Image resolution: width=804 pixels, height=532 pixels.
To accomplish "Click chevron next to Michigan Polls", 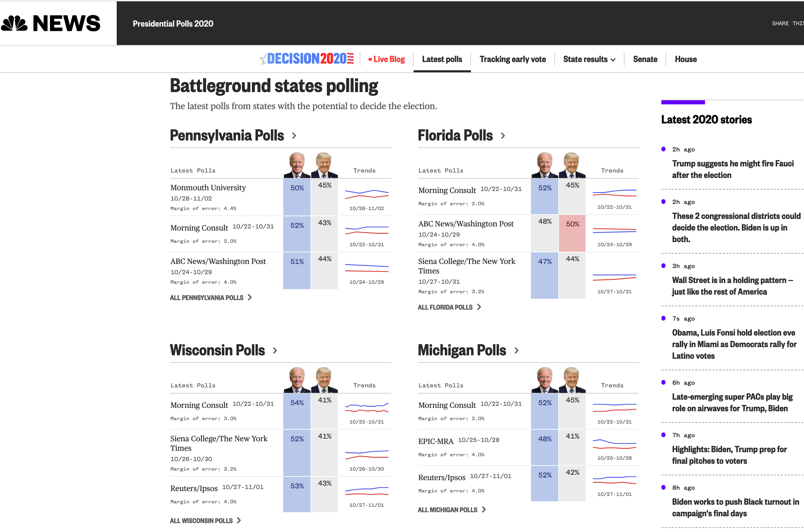I will pyautogui.click(x=517, y=351).
